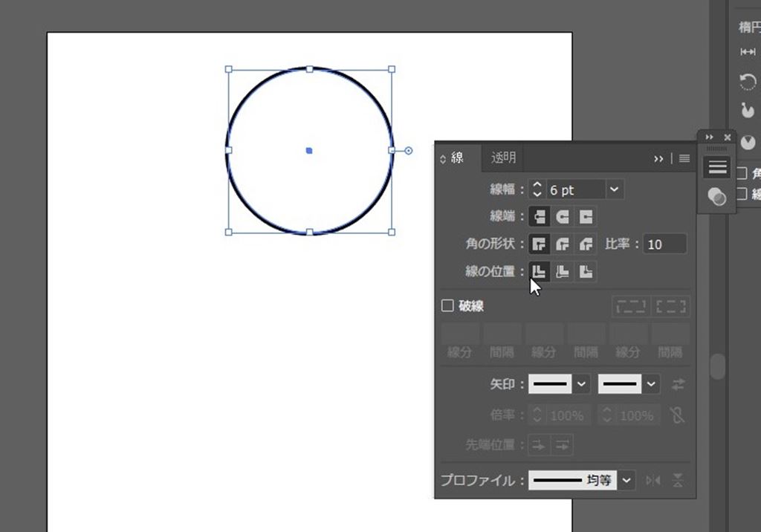This screenshot has width=761, height=532.
Task: Collapse the panel with the double-arrow button
Action: (x=658, y=158)
